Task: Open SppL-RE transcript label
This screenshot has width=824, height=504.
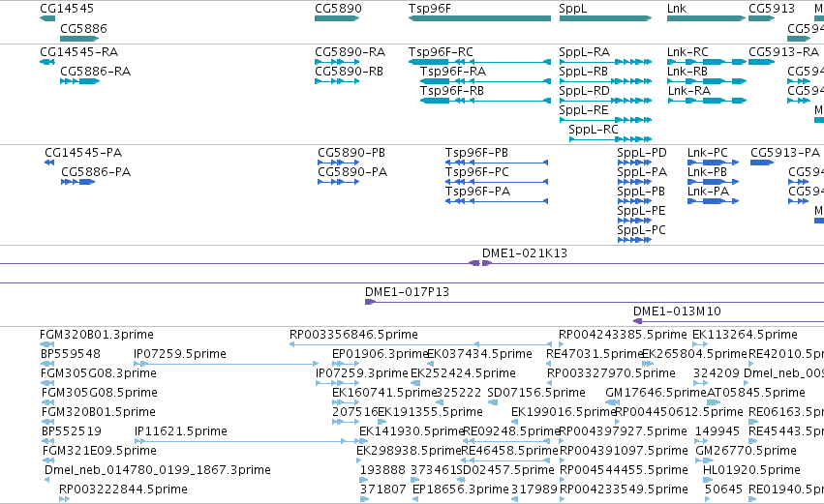Action: 584,110
